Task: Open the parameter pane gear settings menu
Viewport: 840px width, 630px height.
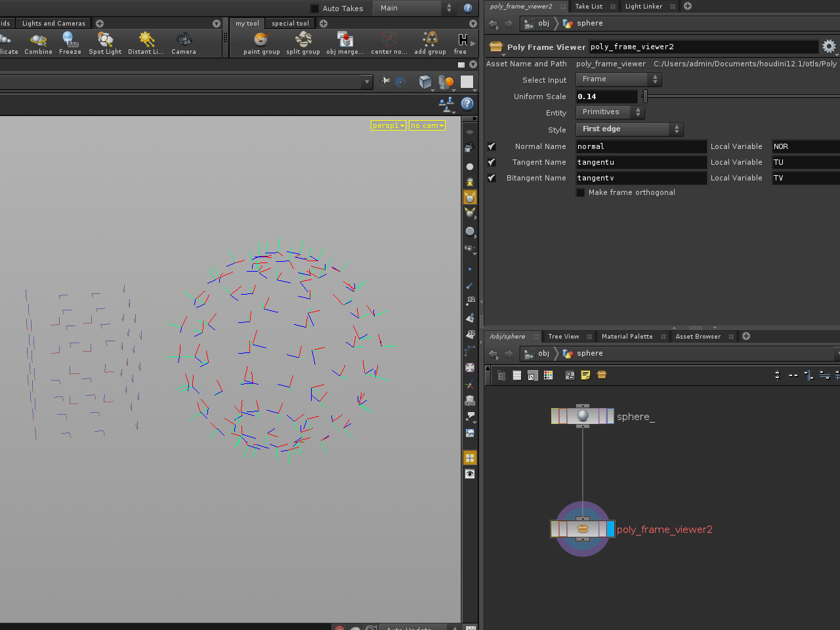Action: click(x=829, y=47)
